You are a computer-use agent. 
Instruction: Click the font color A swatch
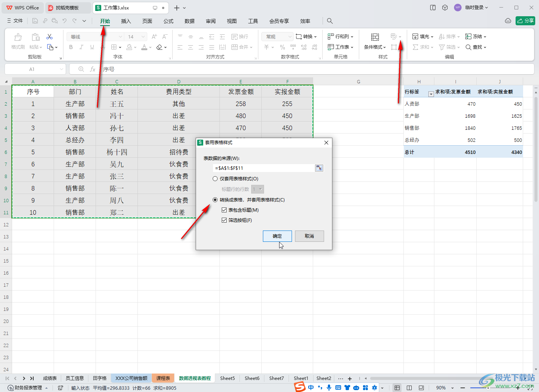point(144,47)
